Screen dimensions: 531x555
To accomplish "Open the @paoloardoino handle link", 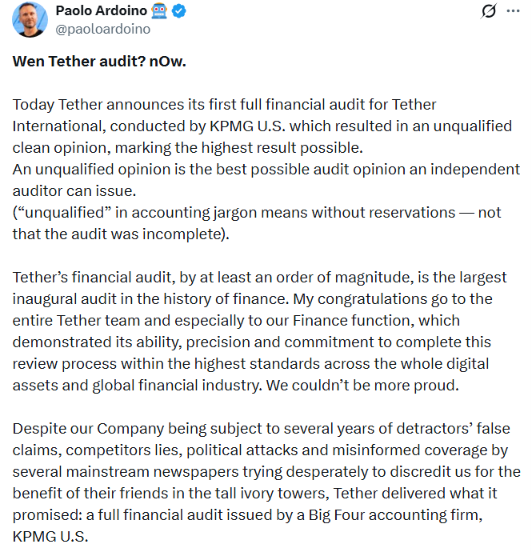I will tap(103, 29).
